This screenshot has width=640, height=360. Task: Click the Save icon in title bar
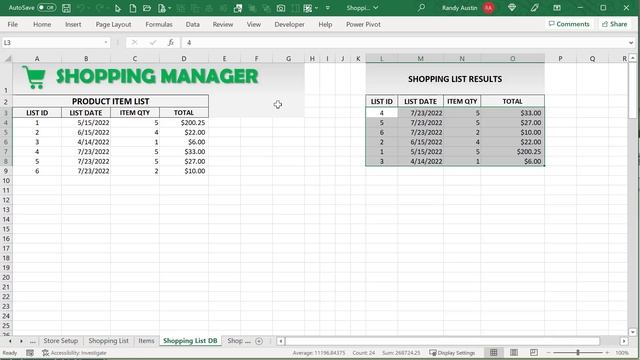pos(66,8)
